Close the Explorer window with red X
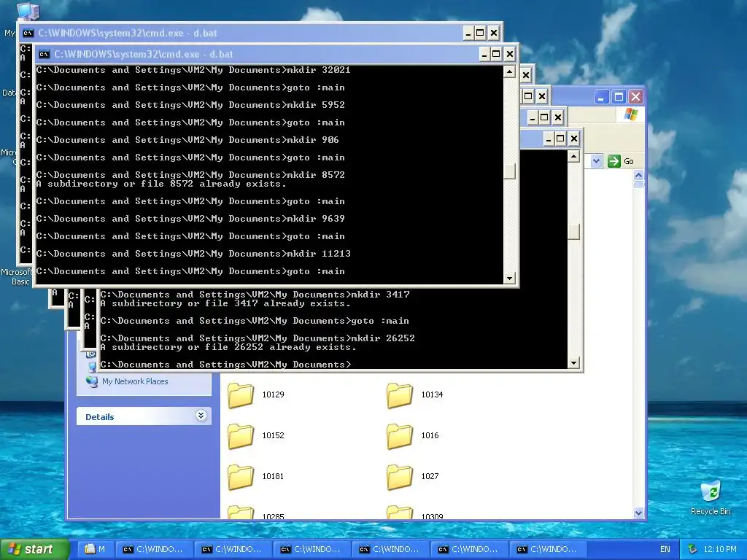Image resolution: width=747 pixels, height=560 pixels. [x=635, y=97]
